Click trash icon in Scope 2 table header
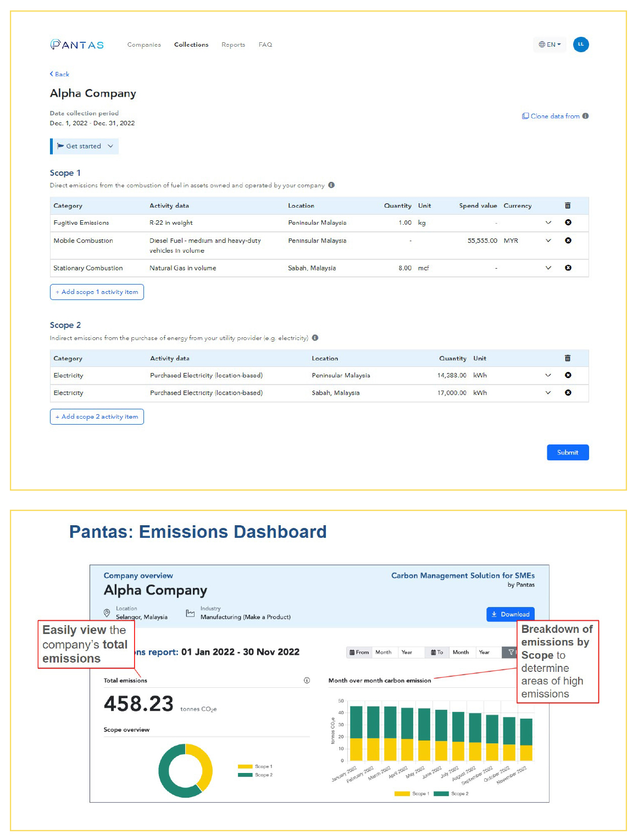638x840 pixels. [568, 358]
